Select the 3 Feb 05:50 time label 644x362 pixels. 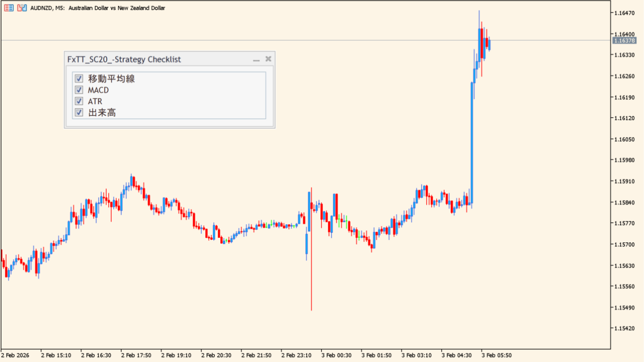click(496, 355)
